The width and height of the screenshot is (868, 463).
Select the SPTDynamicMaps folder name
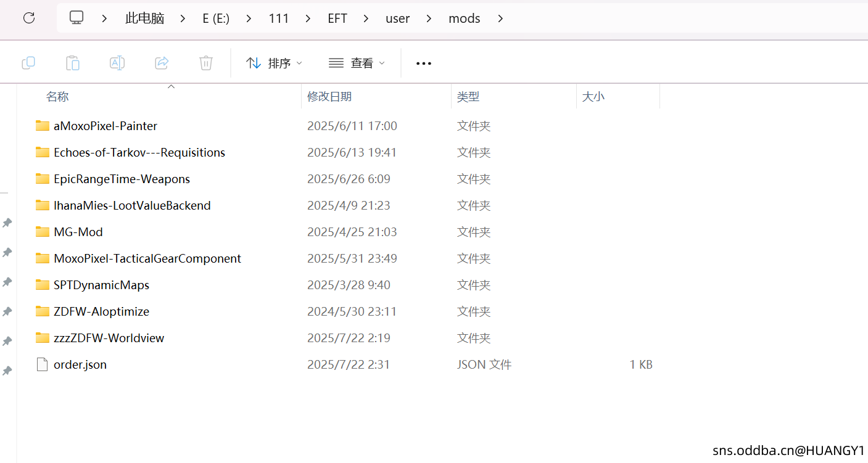coord(102,285)
